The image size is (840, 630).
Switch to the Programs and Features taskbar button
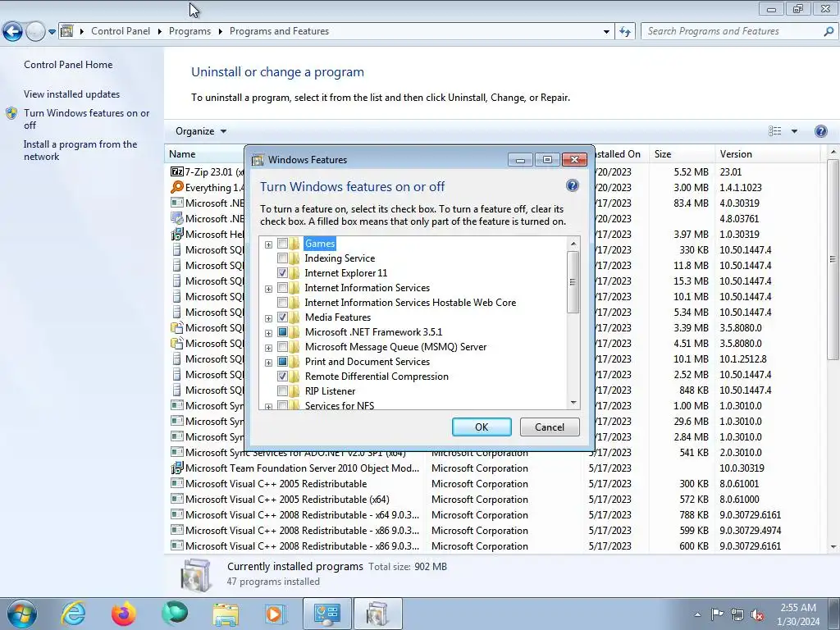point(377,614)
